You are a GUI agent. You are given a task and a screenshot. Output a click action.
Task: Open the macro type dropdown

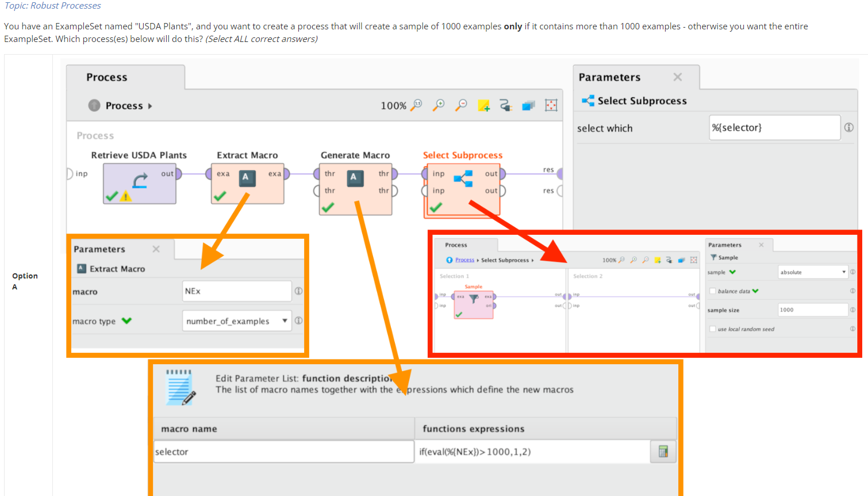tap(236, 321)
